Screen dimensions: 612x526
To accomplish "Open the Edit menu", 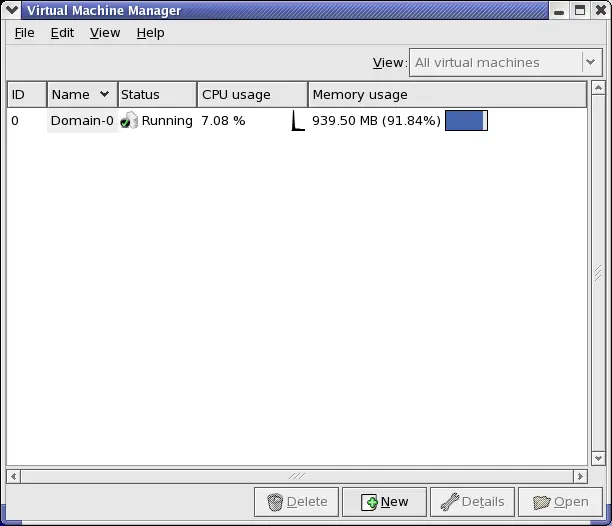I will coord(62,33).
